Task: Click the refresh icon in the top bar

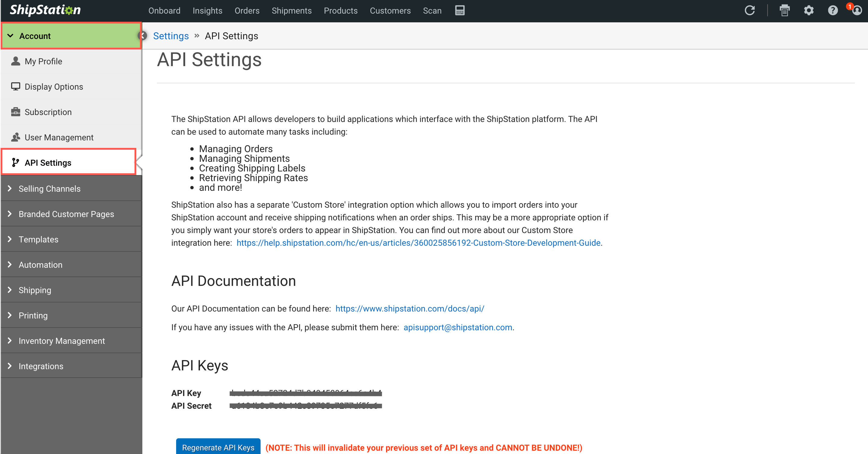Action: point(750,11)
